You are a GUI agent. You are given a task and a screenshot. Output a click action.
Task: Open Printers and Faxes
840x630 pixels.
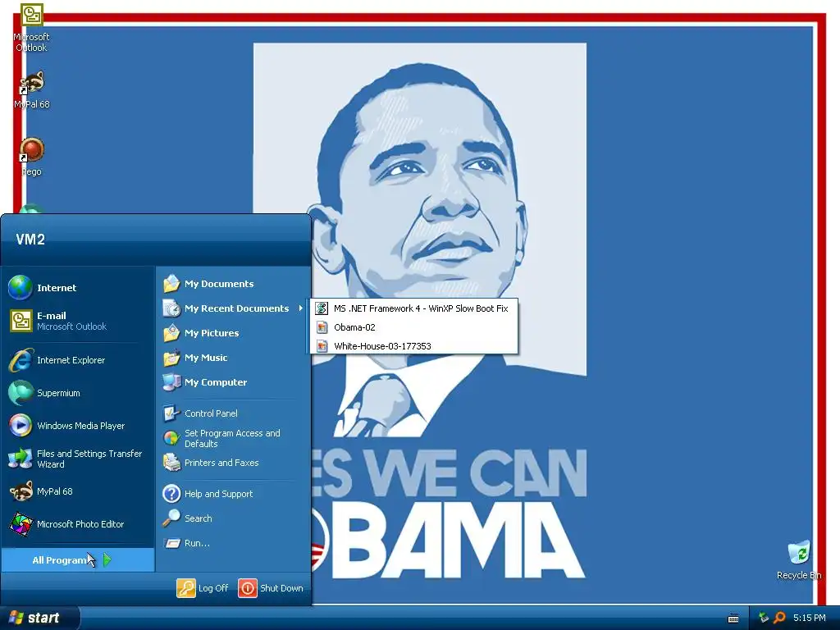(x=233, y=463)
